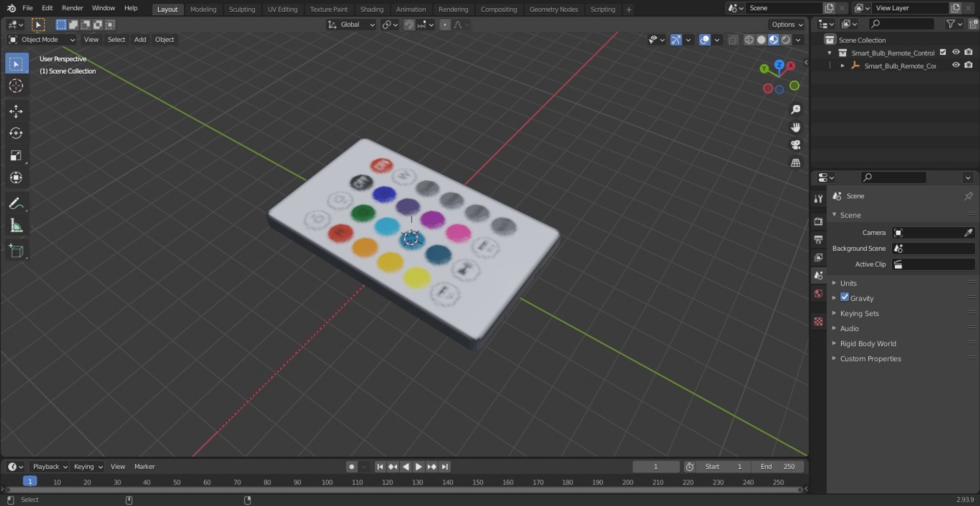980x506 pixels.
Task: Switch to the UV Editing workspace tab
Action: (x=282, y=9)
